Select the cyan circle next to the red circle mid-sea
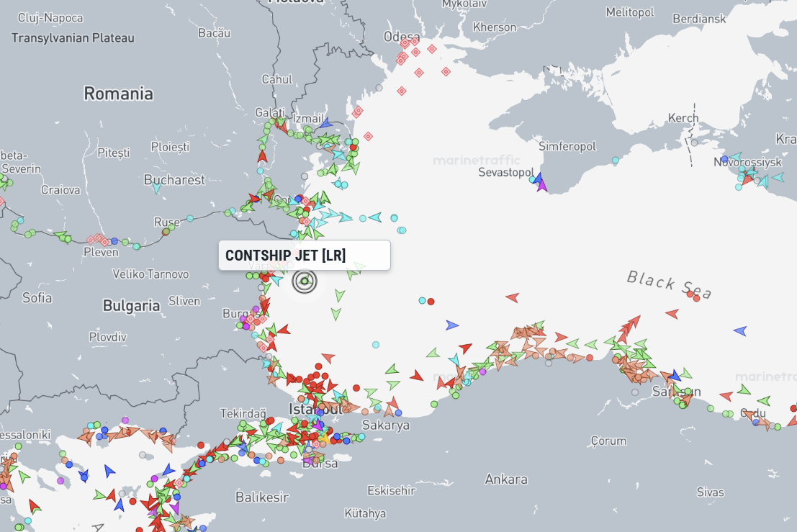Image resolution: width=797 pixels, height=532 pixels. [422, 301]
